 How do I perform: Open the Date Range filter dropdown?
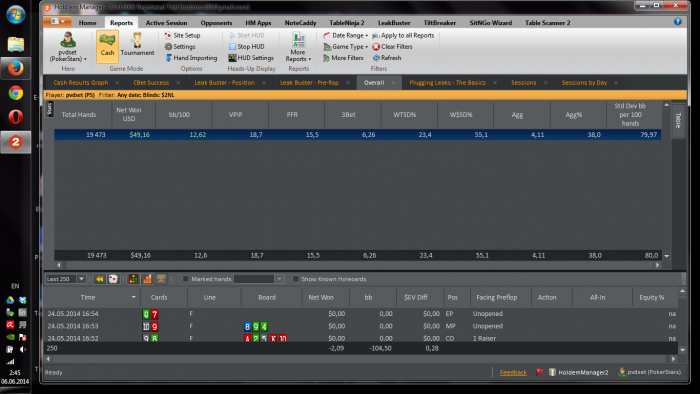pyautogui.click(x=346, y=35)
